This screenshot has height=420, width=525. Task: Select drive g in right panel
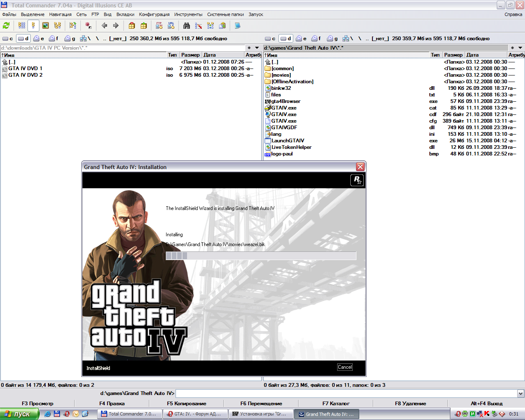pyautogui.click(x=332, y=39)
